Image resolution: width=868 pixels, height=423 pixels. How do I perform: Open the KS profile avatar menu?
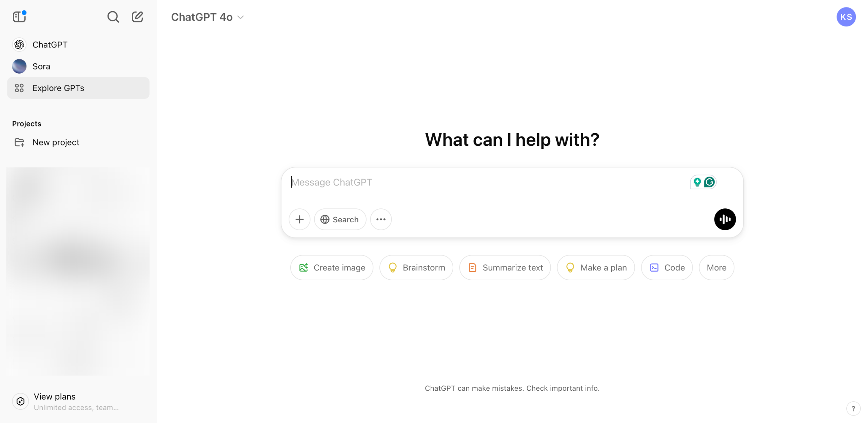(846, 17)
